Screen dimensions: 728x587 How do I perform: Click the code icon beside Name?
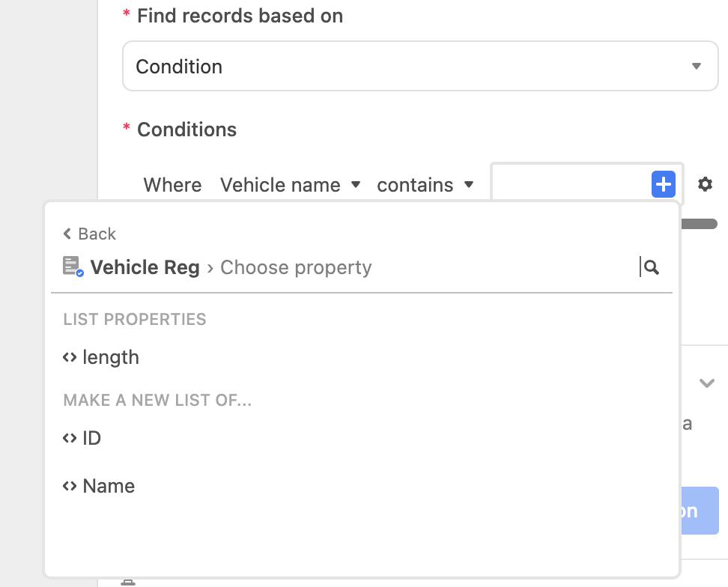pos(70,486)
